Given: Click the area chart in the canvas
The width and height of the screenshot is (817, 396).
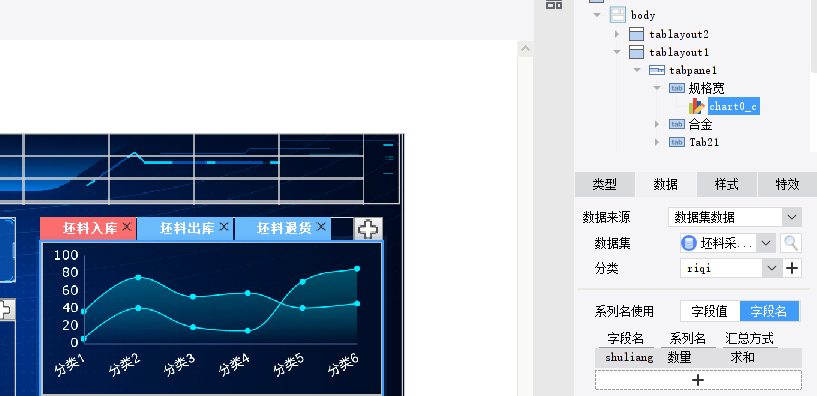Looking at the screenshot, I should coord(212,318).
